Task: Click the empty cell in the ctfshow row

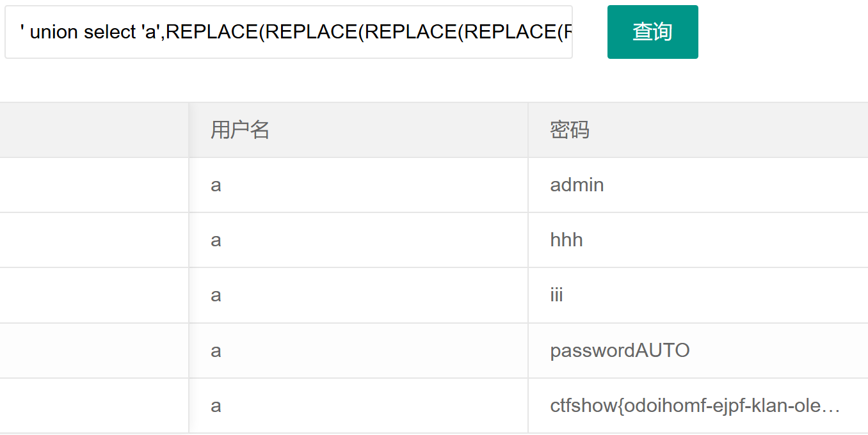Action: [94, 406]
